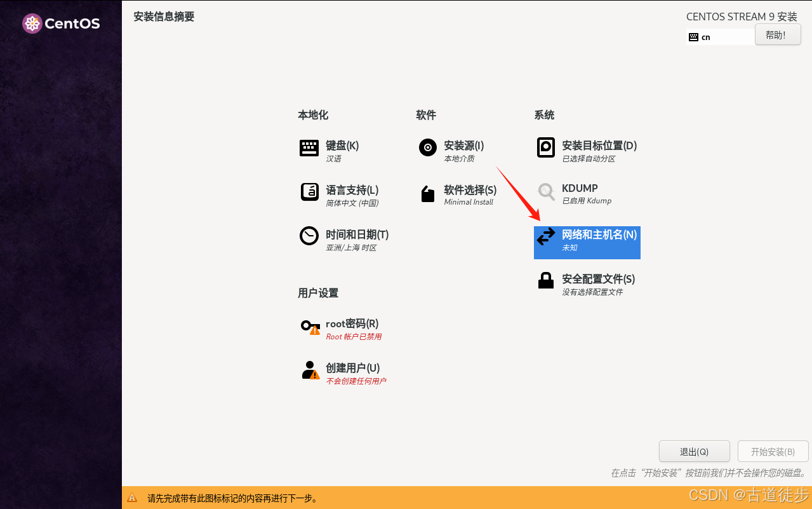The image size is (812, 509).
Task: Open the 安装源(I) disc icon
Action: [428, 147]
